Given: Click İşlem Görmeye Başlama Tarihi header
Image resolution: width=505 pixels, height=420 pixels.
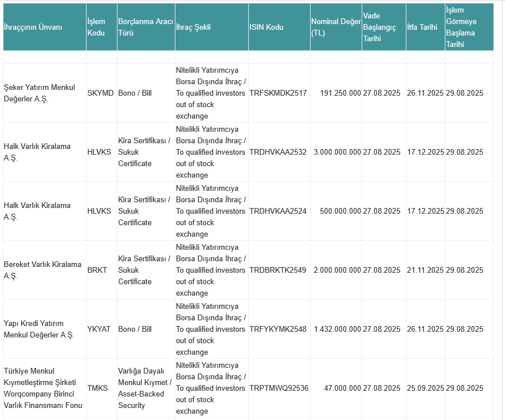Looking at the screenshot, I should 463,27.
